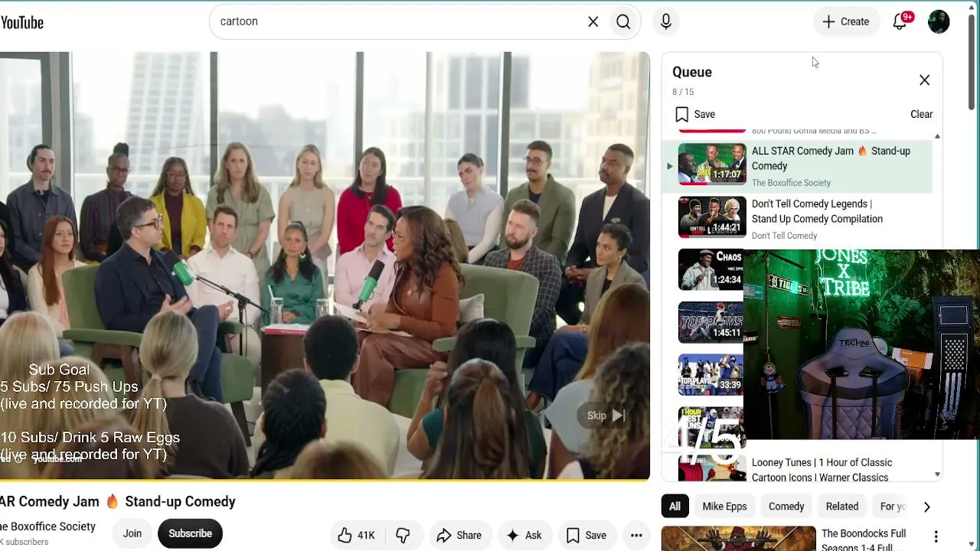Screen dimensions: 980x551
Task: Select the Mike Epps filter chip
Action: pos(724,507)
